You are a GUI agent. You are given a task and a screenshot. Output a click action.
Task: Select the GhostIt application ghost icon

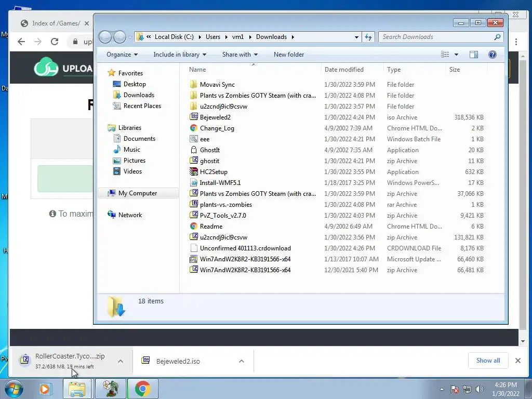pyautogui.click(x=193, y=150)
